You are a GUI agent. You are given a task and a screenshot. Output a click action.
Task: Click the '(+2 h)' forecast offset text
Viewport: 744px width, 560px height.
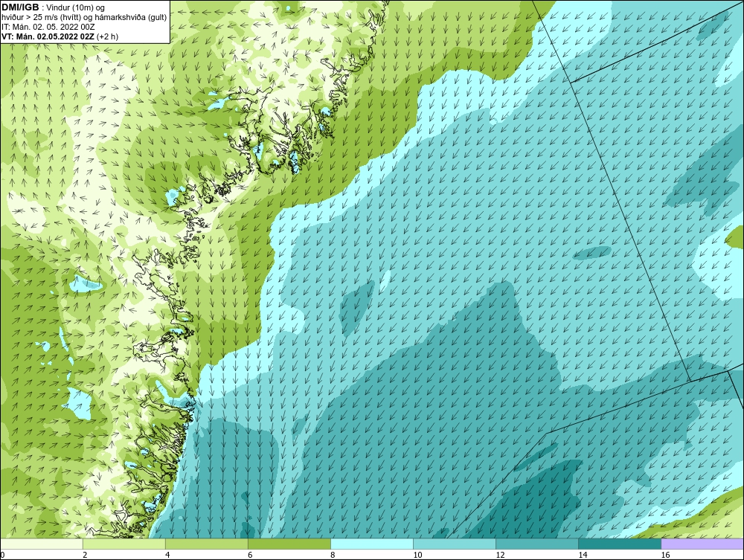tap(107, 36)
